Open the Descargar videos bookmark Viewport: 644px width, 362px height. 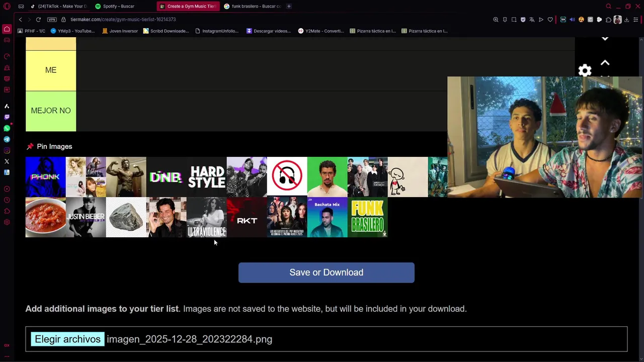coord(269,31)
